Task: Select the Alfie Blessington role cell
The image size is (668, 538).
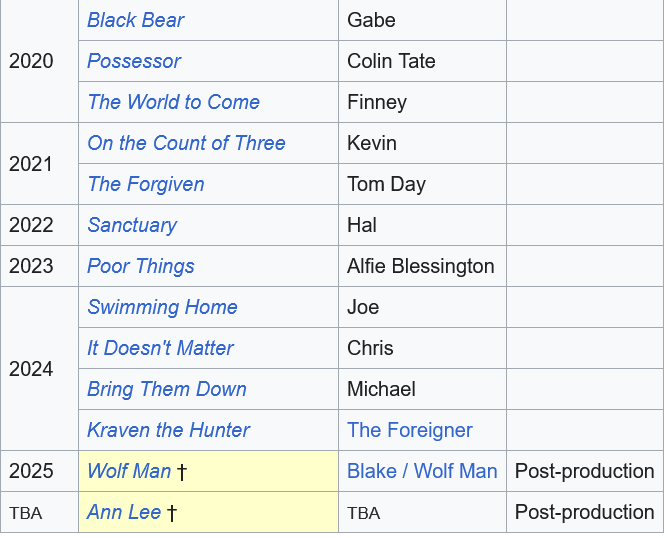Action: tap(421, 266)
